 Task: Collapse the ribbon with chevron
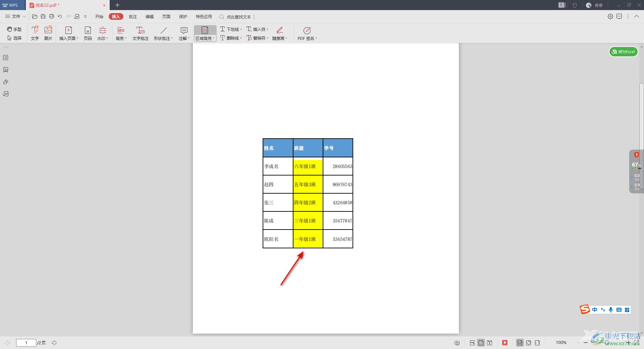coord(637,16)
